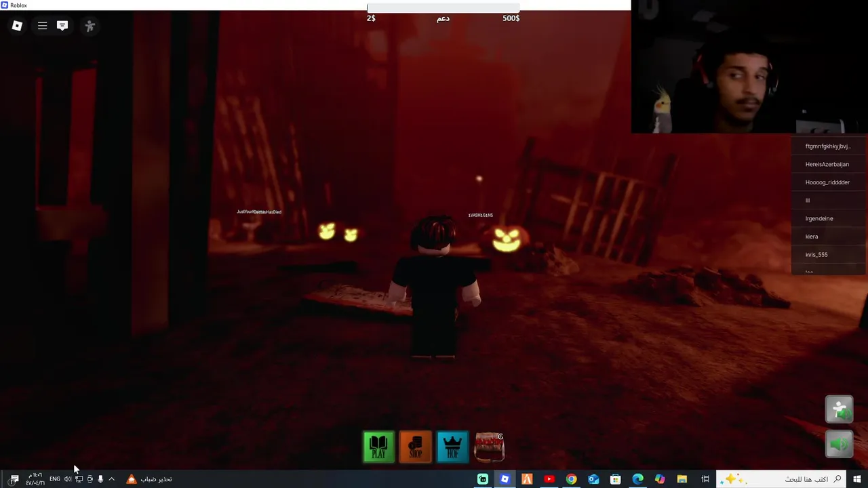This screenshot has height=488, width=868.
Task: Open the orange A app on taskbar
Action: [x=527, y=479]
